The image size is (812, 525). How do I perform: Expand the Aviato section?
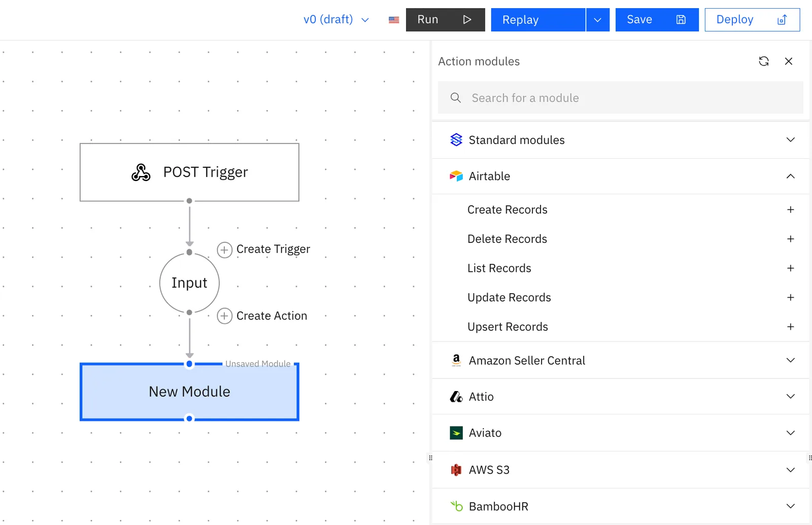pos(620,433)
